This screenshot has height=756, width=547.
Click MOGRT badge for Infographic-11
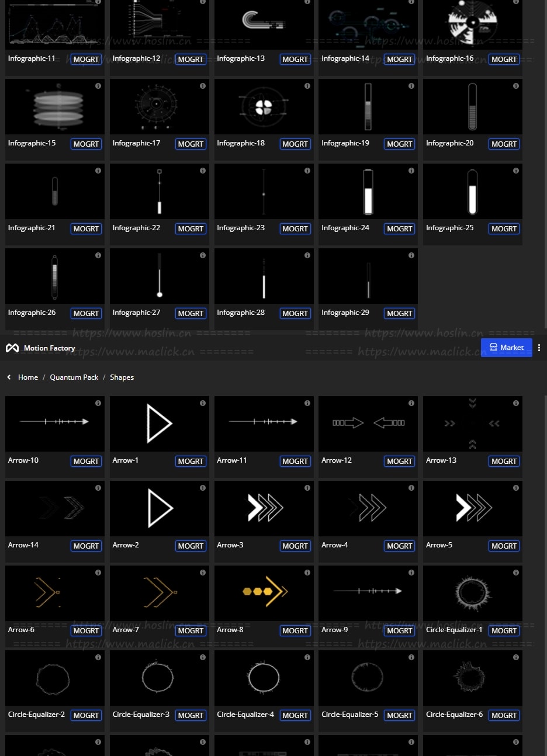click(86, 59)
